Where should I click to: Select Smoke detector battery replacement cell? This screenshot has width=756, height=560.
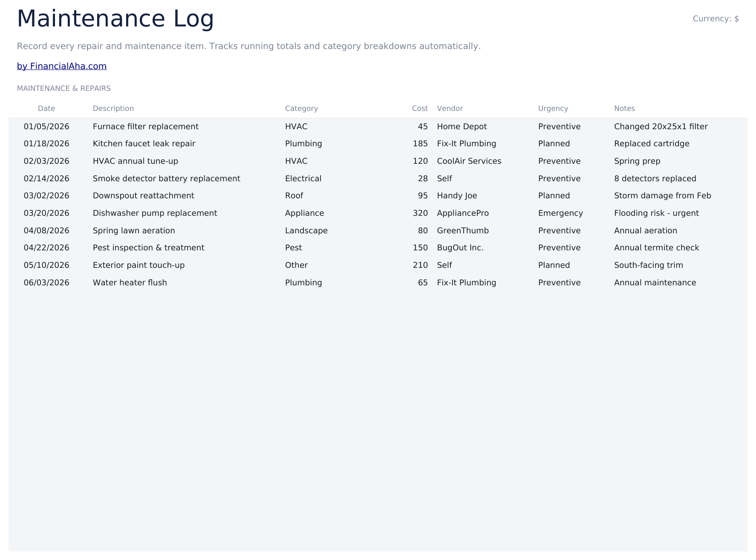click(167, 179)
